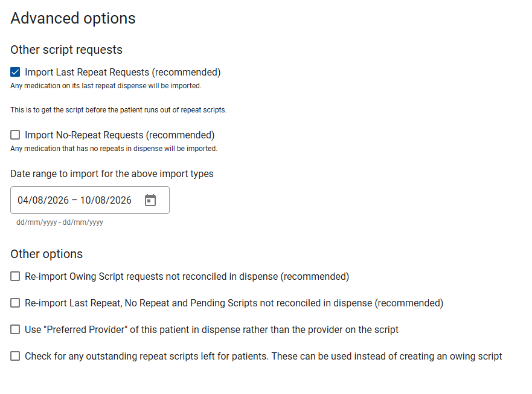Click the date range input field
Viewport: 532px width, 394px height.
(x=90, y=200)
